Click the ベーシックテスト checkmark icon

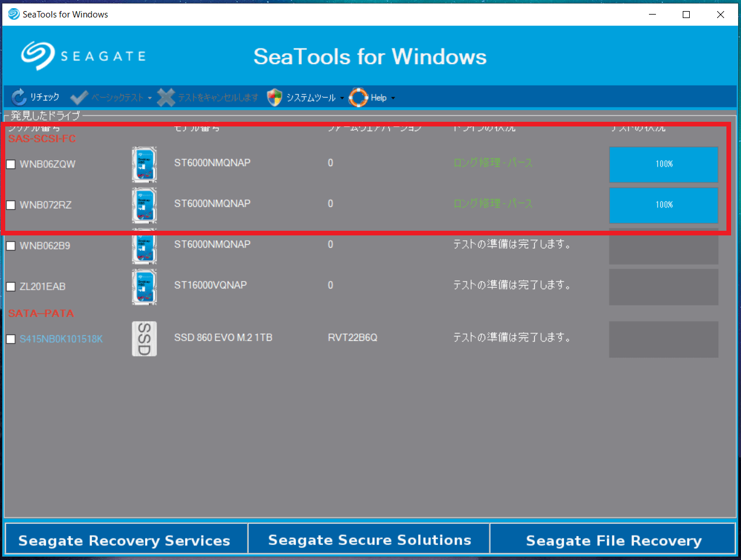(x=79, y=97)
